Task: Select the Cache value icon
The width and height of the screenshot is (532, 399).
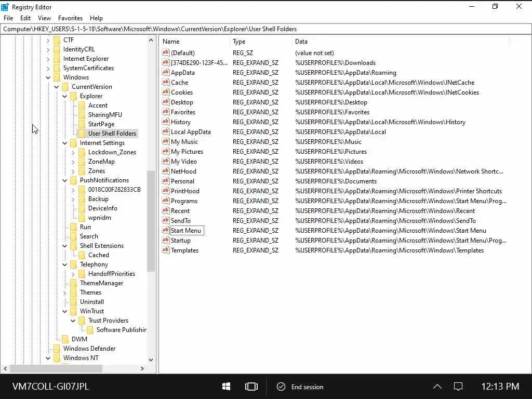Action: pos(166,82)
